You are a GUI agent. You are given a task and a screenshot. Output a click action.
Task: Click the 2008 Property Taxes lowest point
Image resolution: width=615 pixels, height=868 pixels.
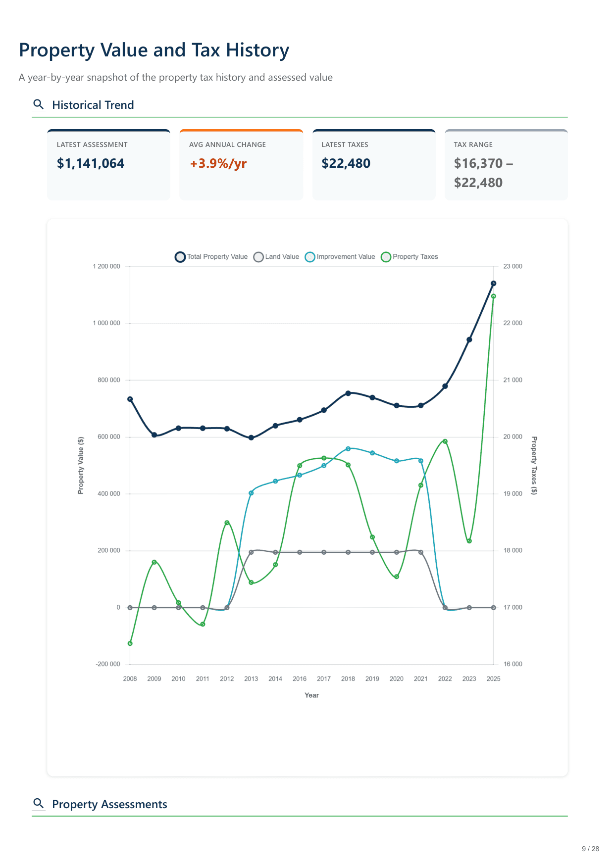coord(130,643)
